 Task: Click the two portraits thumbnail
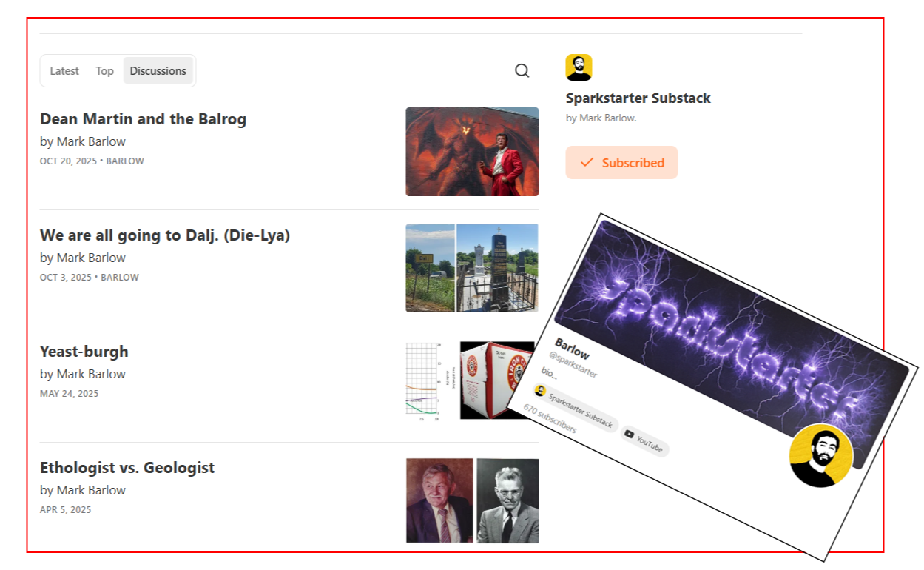point(472,500)
